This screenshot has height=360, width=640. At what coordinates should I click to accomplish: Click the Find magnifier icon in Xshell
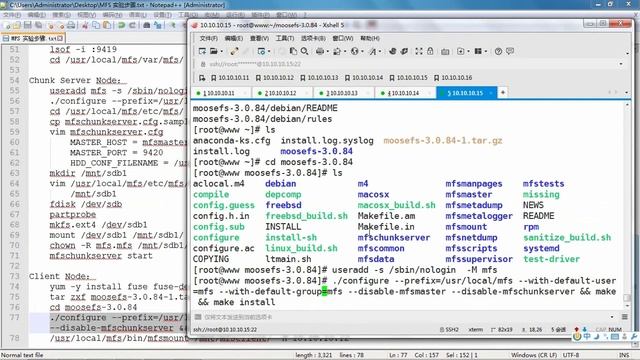click(x=304, y=51)
